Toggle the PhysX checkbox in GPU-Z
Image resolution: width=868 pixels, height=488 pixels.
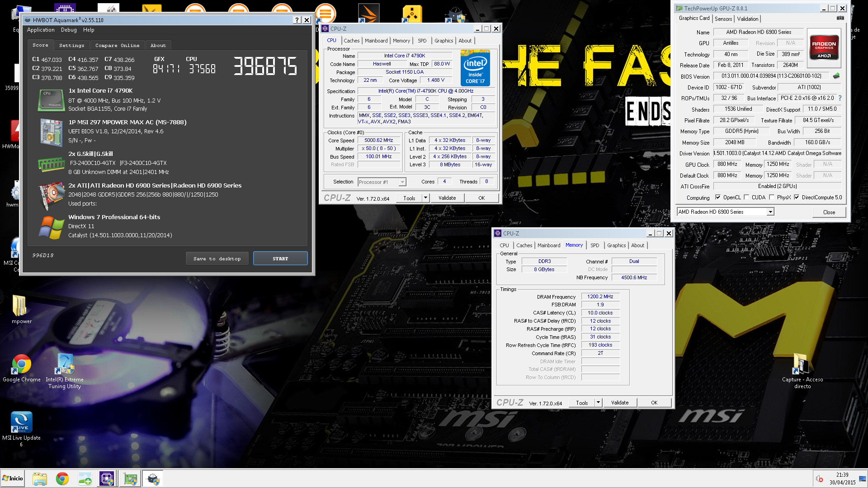772,197
